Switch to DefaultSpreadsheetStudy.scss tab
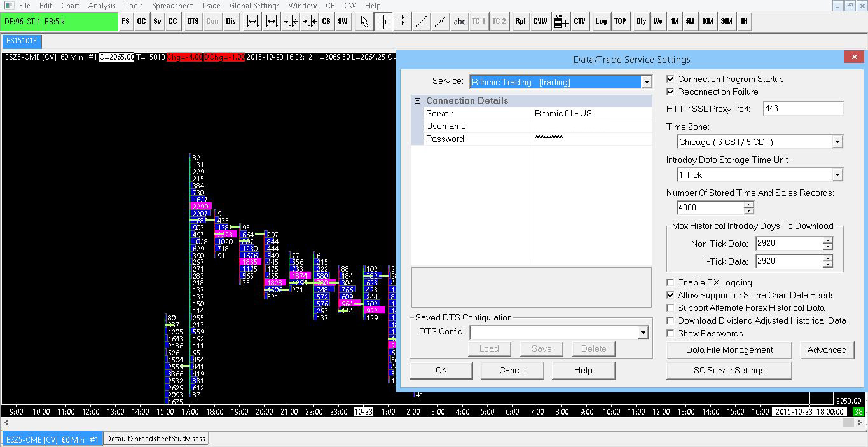 click(156, 439)
